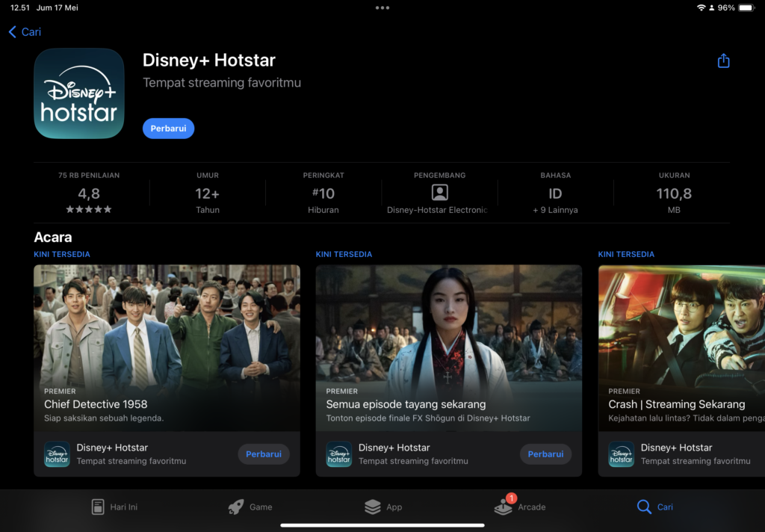765x532 pixels.
Task: Show the ID language details
Action: [555, 194]
